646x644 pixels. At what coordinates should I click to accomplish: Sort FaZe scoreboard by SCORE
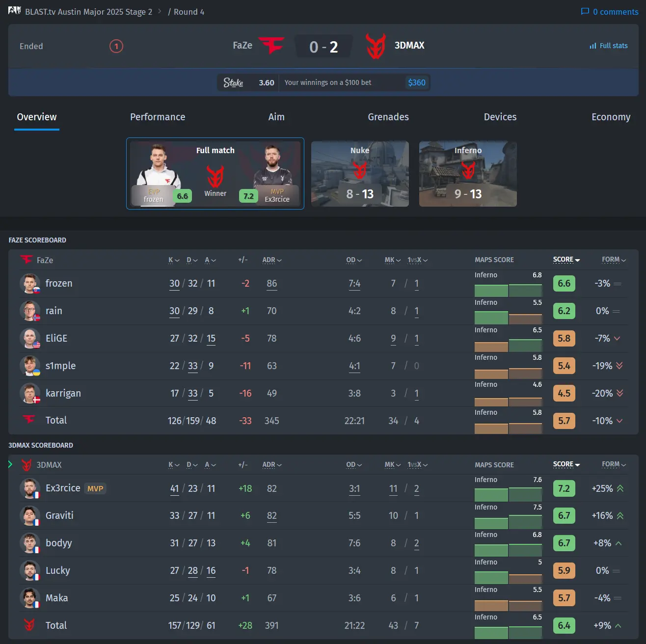click(566, 260)
